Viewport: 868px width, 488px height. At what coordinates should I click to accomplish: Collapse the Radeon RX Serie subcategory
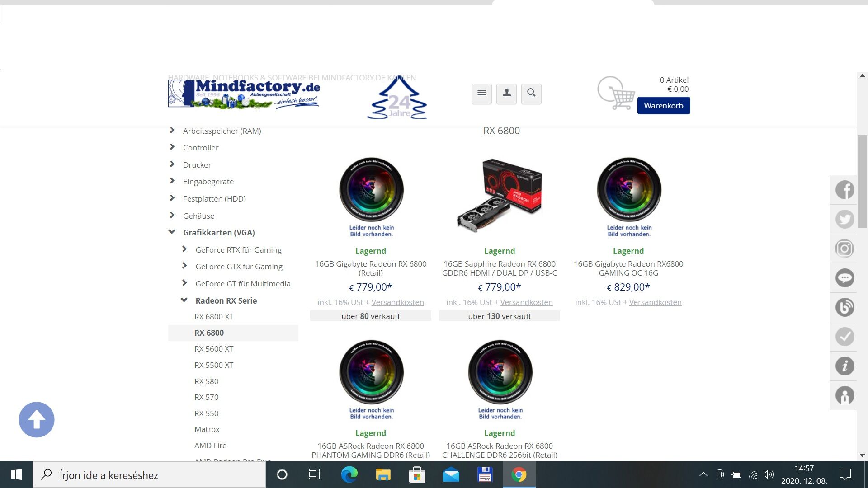coord(184,300)
